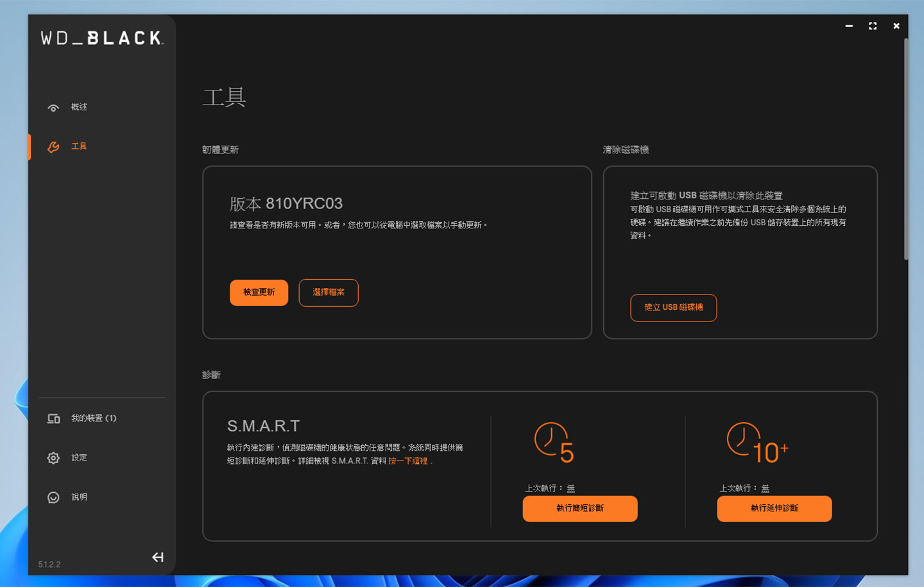Click the clock icon showing 5 minutes
Viewport: 924px width, 587px height.
tap(553, 441)
